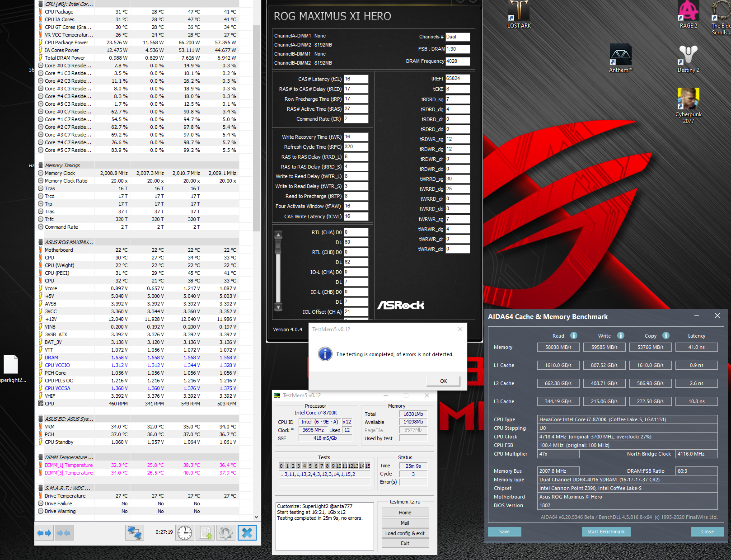Click the CPU Package Power lightning icon

click(x=41, y=42)
